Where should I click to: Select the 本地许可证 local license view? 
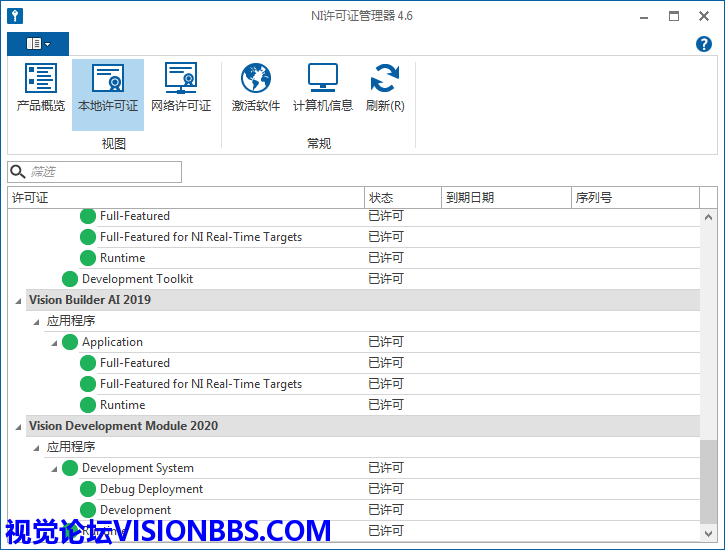tap(108, 88)
